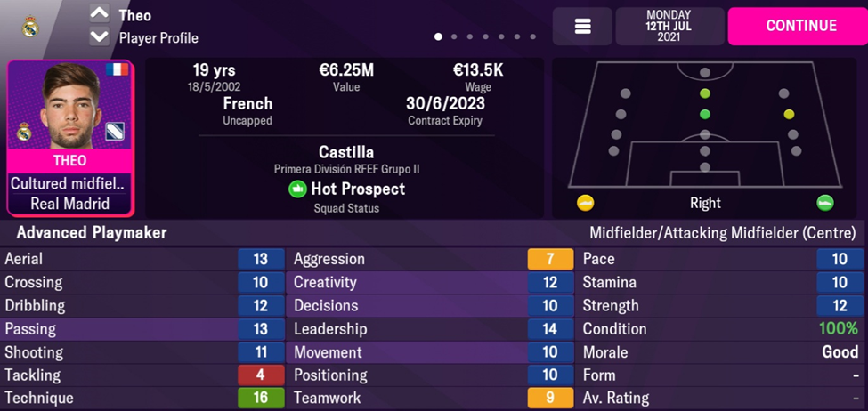Select the green Technique 16 rating box
The image size is (868, 411).
[x=261, y=398]
